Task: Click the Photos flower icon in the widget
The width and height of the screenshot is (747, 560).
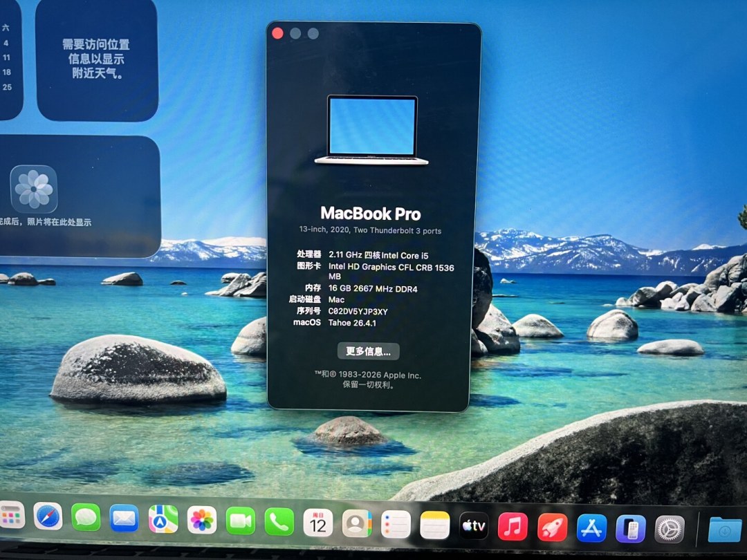Action: pyautogui.click(x=34, y=189)
